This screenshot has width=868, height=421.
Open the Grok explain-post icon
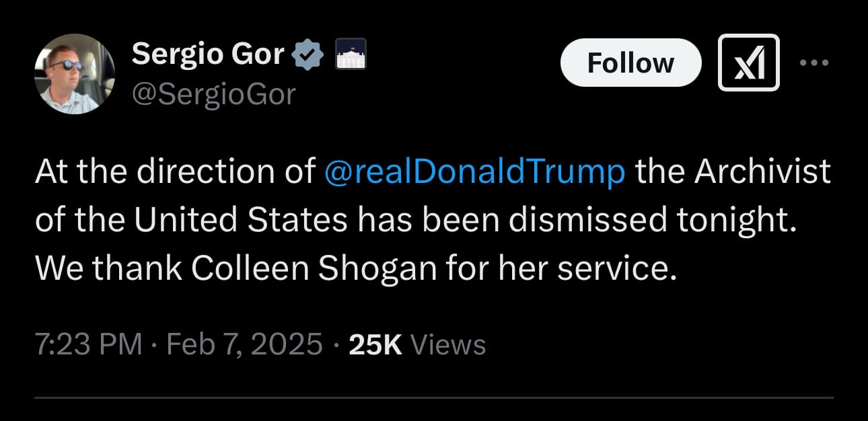749,63
